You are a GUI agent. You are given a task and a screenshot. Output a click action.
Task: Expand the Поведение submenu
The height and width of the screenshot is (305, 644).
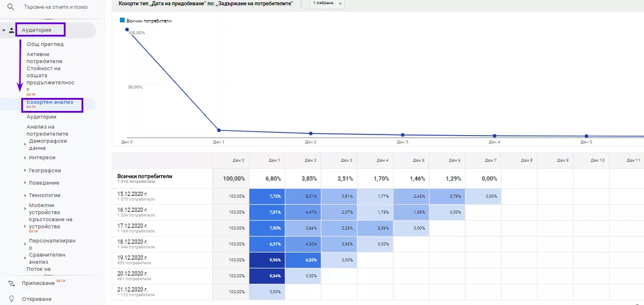pyautogui.click(x=25, y=183)
